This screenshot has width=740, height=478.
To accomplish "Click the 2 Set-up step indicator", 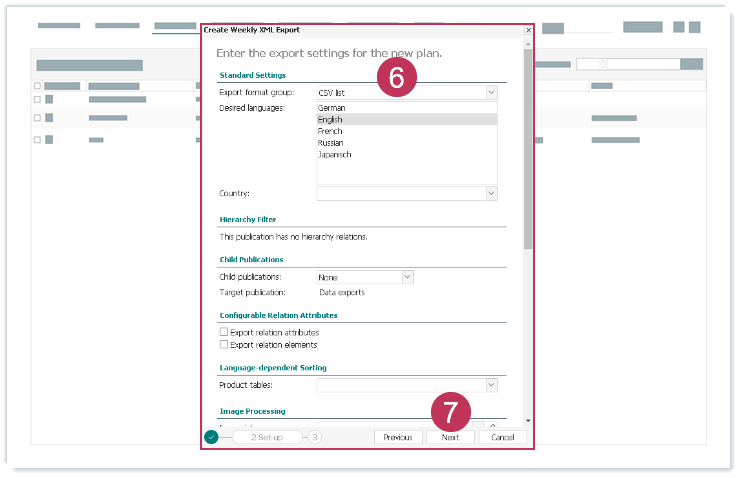I will (266, 437).
